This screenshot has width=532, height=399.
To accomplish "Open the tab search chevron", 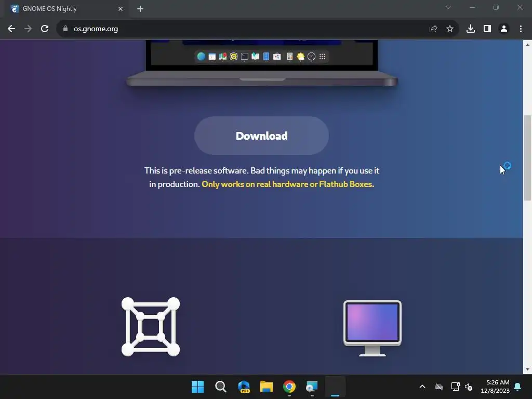I will click(x=448, y=7).
